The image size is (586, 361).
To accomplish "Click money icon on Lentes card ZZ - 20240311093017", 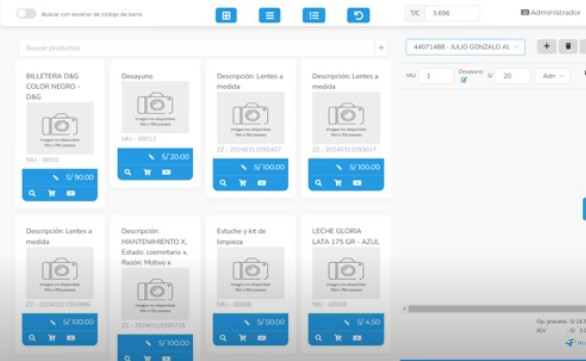I will point(357,183).
